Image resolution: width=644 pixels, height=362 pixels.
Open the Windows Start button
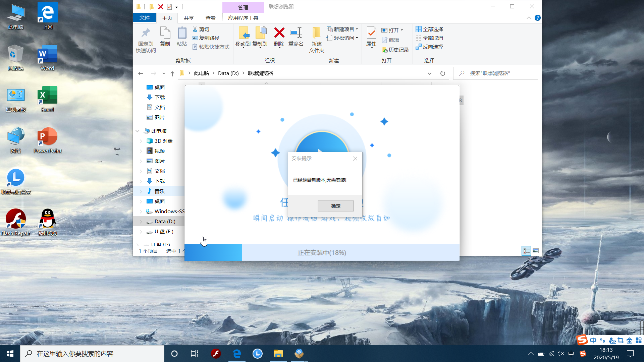tap(10, 354)
